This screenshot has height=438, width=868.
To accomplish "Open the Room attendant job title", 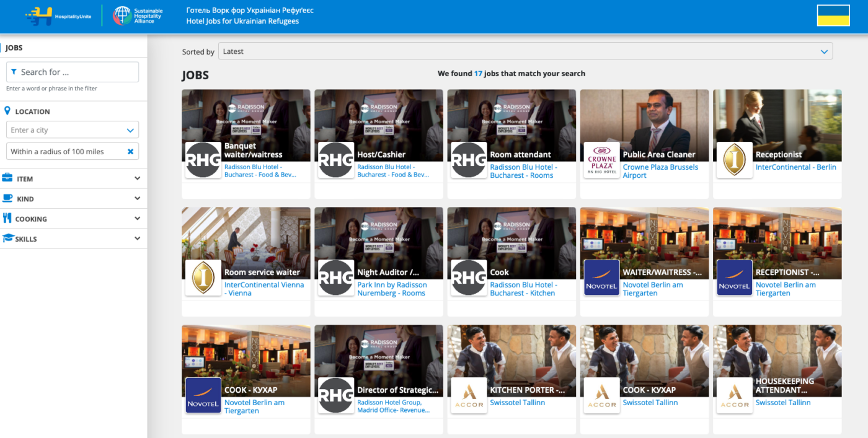I will click(x=520, y=154).
